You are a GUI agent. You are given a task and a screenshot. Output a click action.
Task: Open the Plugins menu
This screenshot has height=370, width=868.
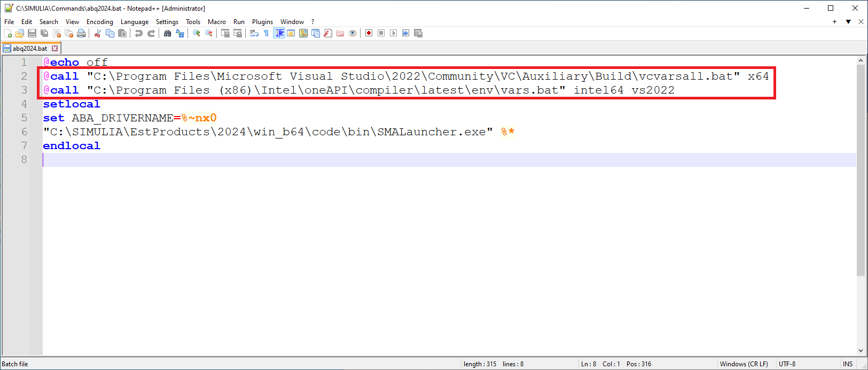262,22
